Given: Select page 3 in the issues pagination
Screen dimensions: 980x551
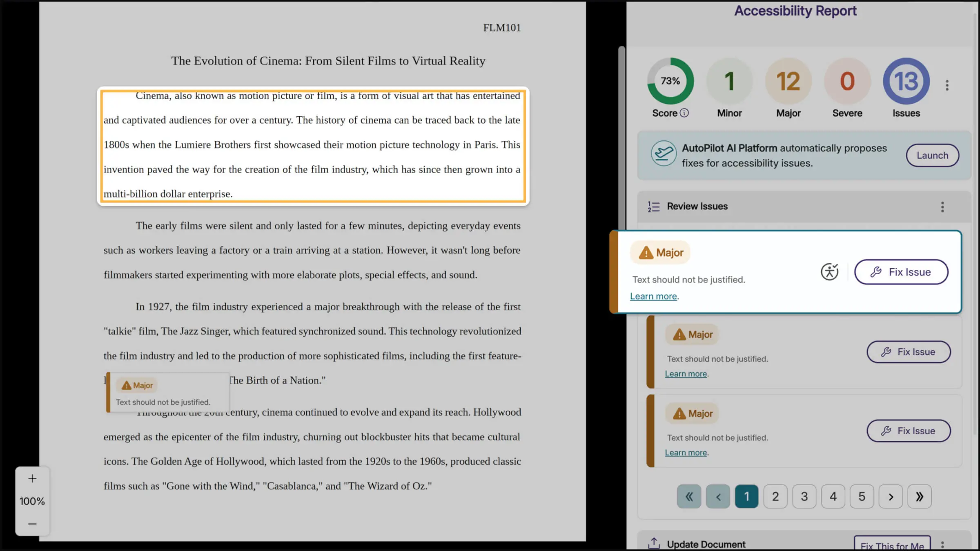Looking at the screenshot, I should pyautogui.click(x=804, y=496).
